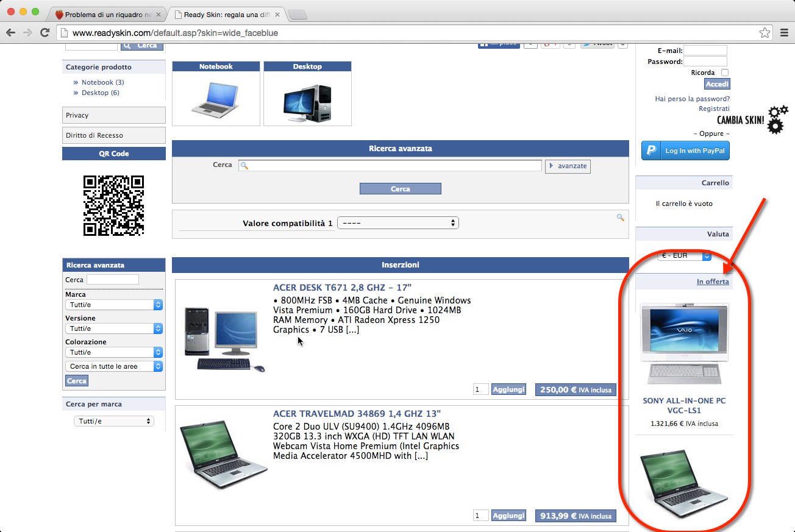This screenshot has width=795, height=532.
Task: Focus quantity field for Acer Travelmad
Action: (x=480, y=516)
